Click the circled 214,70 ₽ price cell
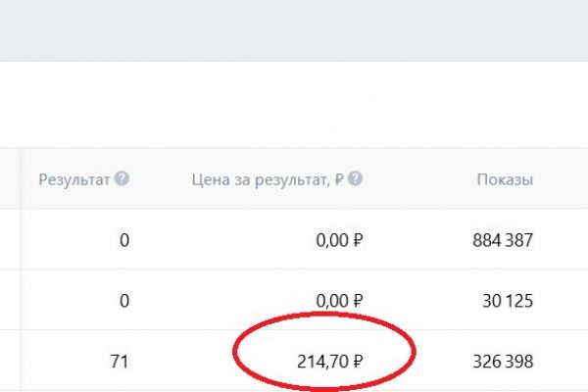 pos(330,361)
